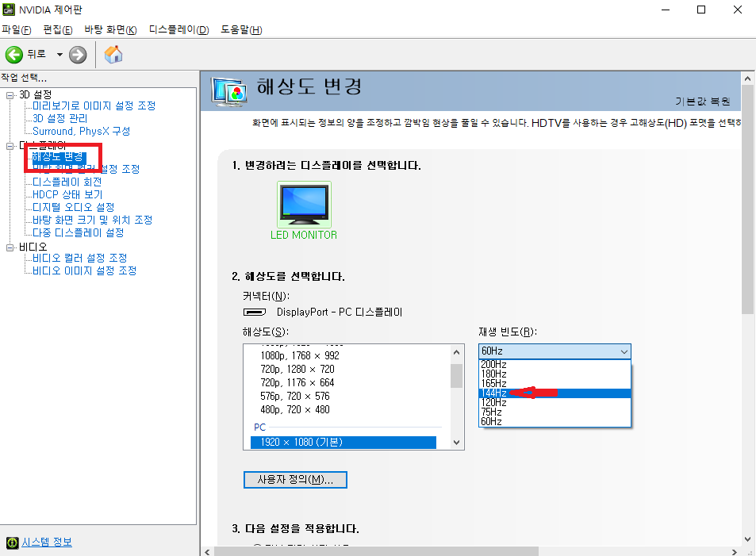Viewport: 756px width, 556px height.
Task: Open Surround, PhysX 구성
Action: 81,131
